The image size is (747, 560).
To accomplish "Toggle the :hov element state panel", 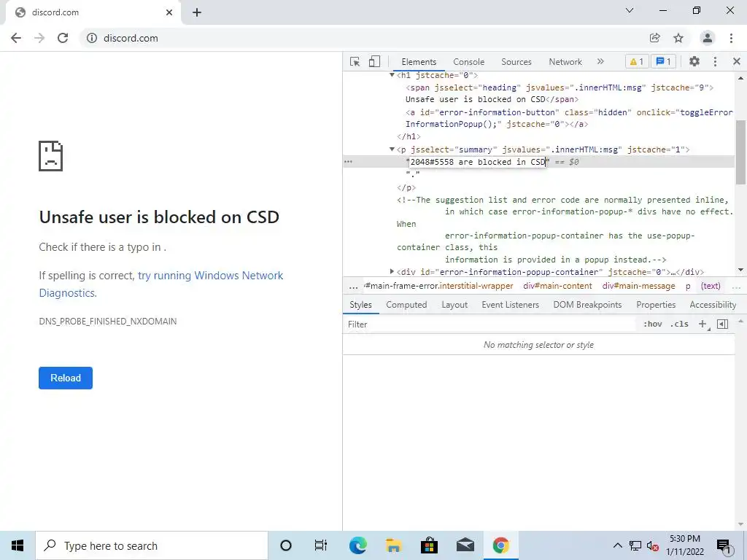I will [x=652, y=324].
